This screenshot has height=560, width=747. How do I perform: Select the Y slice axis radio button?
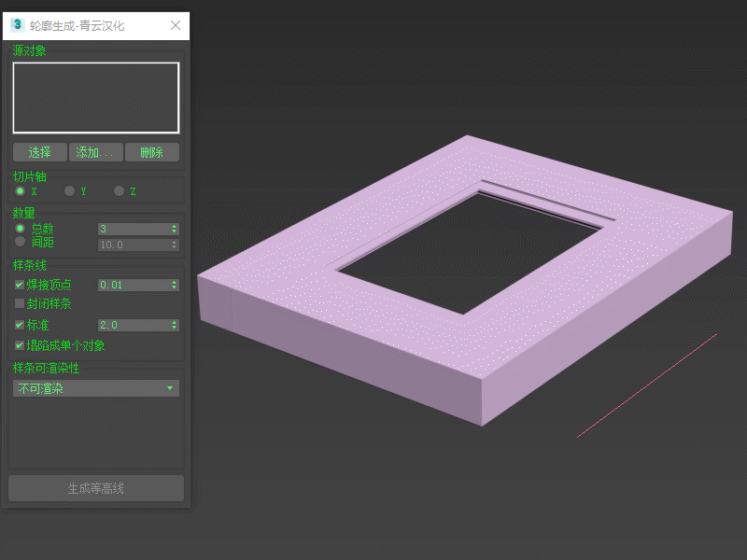[69, 191]
